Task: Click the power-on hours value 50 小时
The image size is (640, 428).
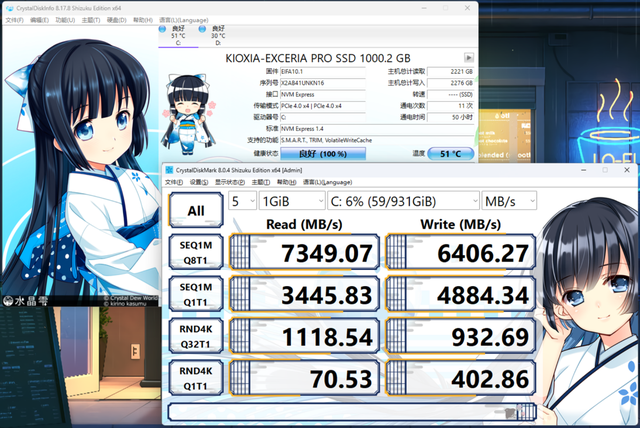Action: 451,117
